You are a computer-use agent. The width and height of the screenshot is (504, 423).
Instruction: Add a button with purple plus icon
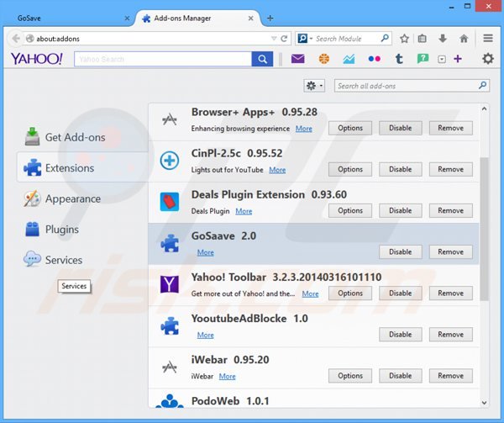tap(458, 59)
